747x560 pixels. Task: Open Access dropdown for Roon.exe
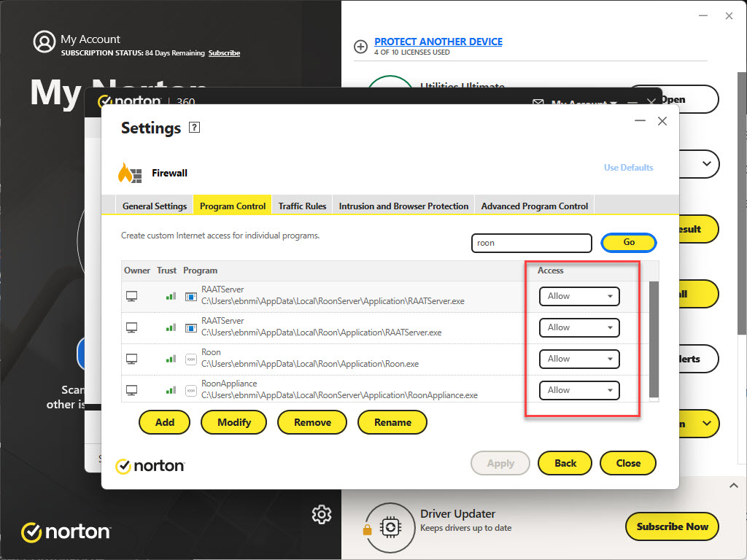tap(579, 359)
